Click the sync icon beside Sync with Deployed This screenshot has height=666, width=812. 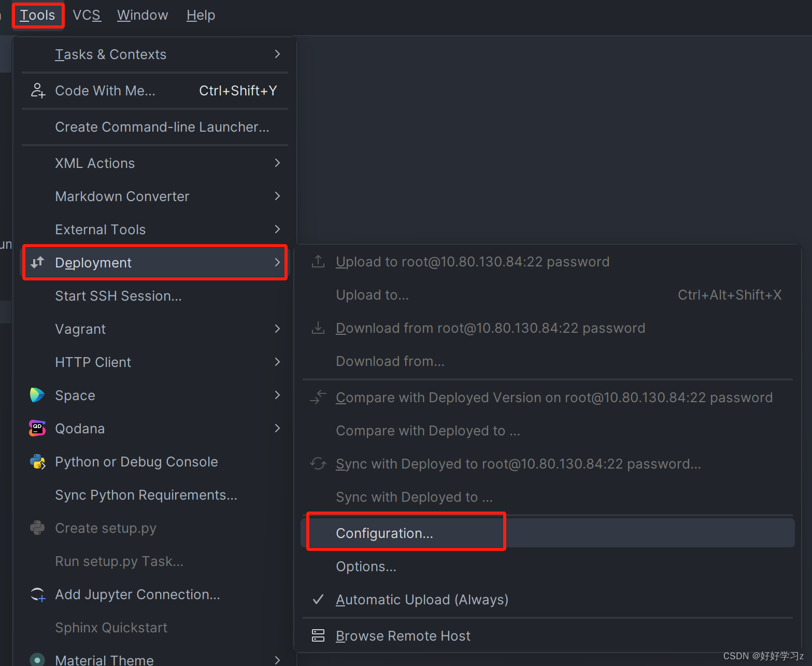pyautogui.click(x=318, y=463)
